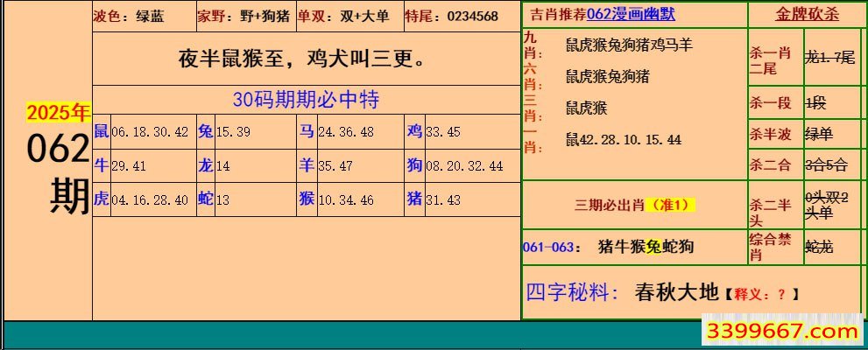Click the 狗 cell with 08.20.32.44

tap(455, 165)
